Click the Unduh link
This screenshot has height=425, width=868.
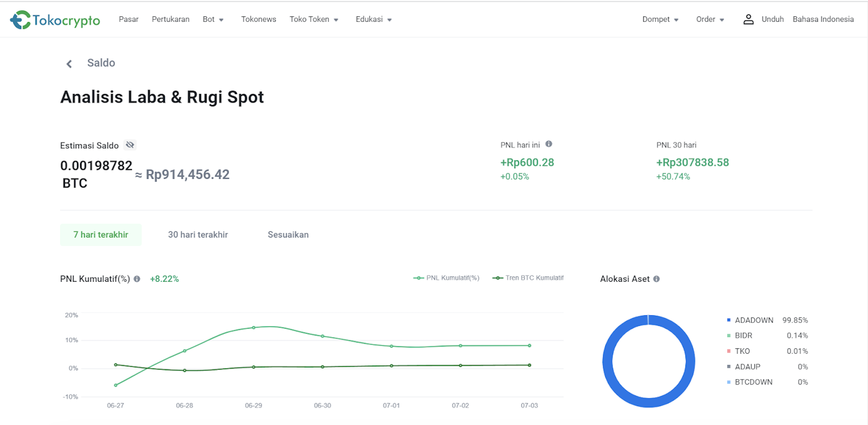(773, 19)
